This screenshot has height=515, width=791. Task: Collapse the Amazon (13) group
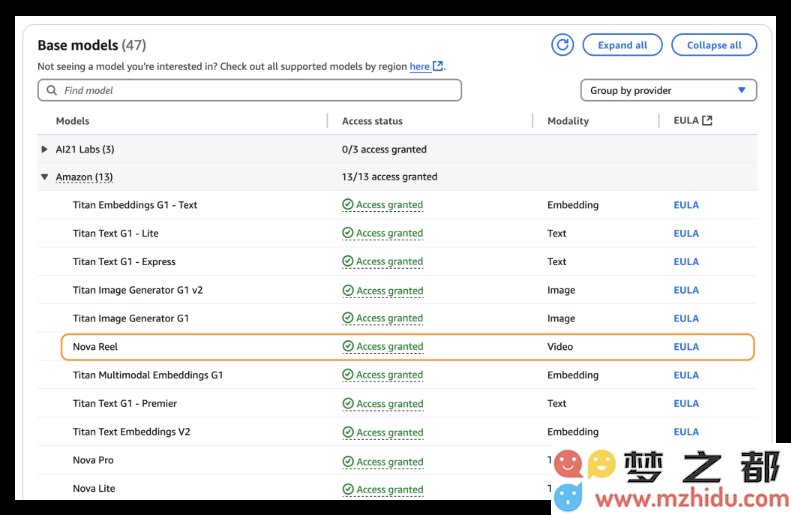coord(44,177)
